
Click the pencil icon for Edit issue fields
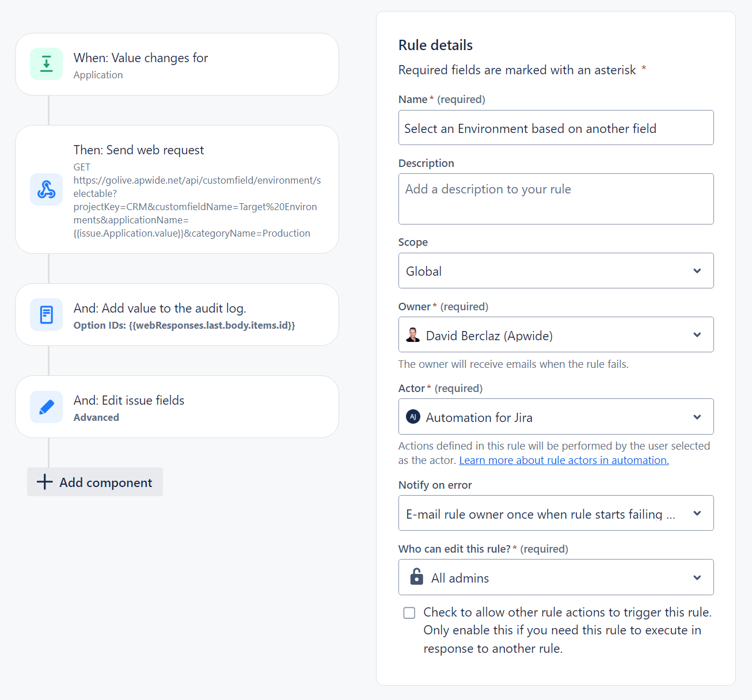pos(46,407)
